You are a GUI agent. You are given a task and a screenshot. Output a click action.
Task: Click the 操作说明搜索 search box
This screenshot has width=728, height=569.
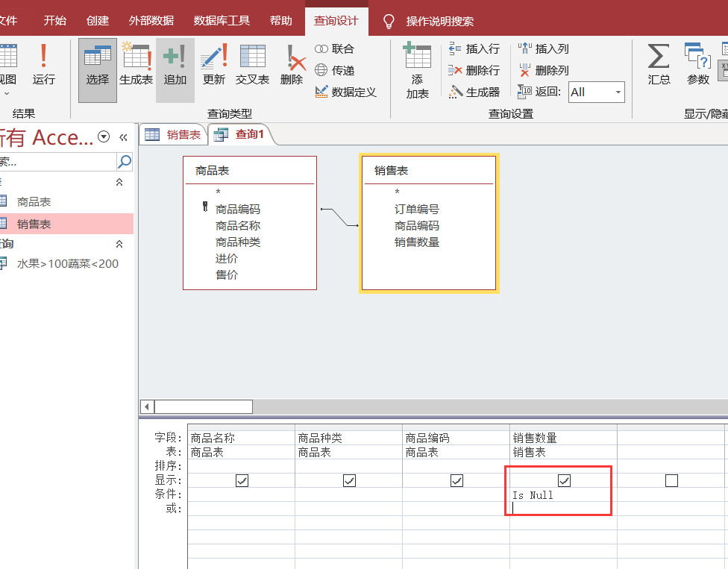pos(439,22)
